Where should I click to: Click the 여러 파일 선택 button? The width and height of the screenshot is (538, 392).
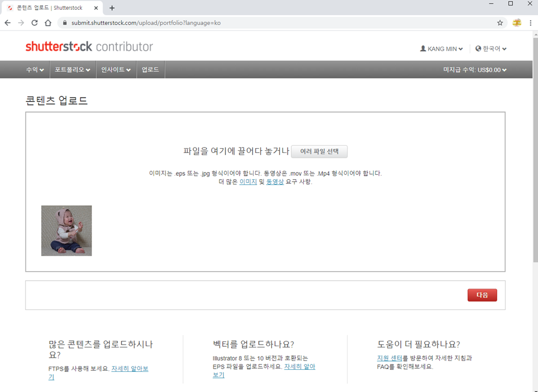coord(319,151)
